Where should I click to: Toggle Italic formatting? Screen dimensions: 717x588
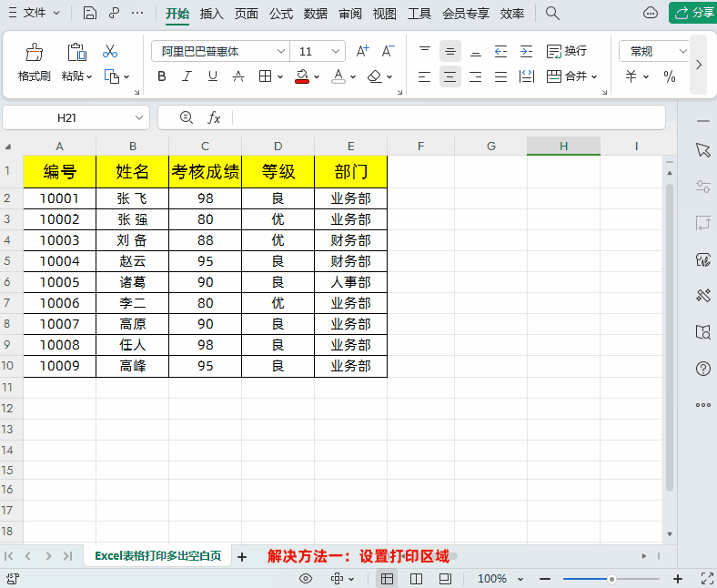187,76
